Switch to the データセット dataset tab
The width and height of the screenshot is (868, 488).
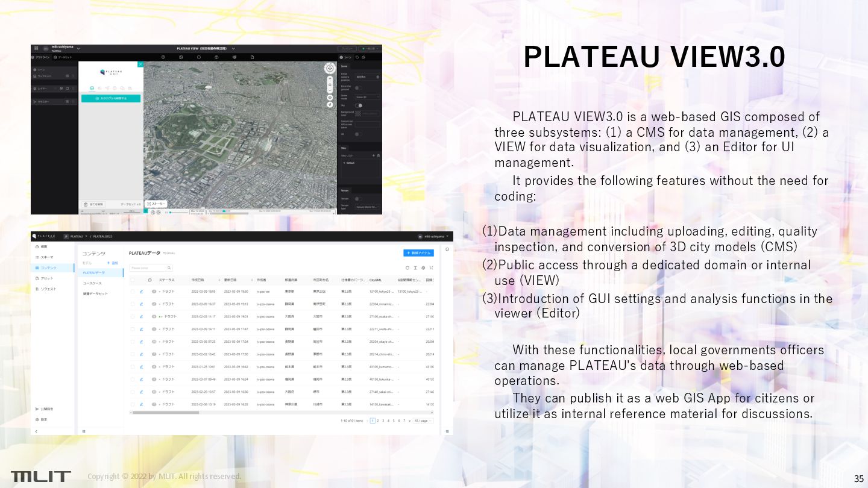coord(63,57)
